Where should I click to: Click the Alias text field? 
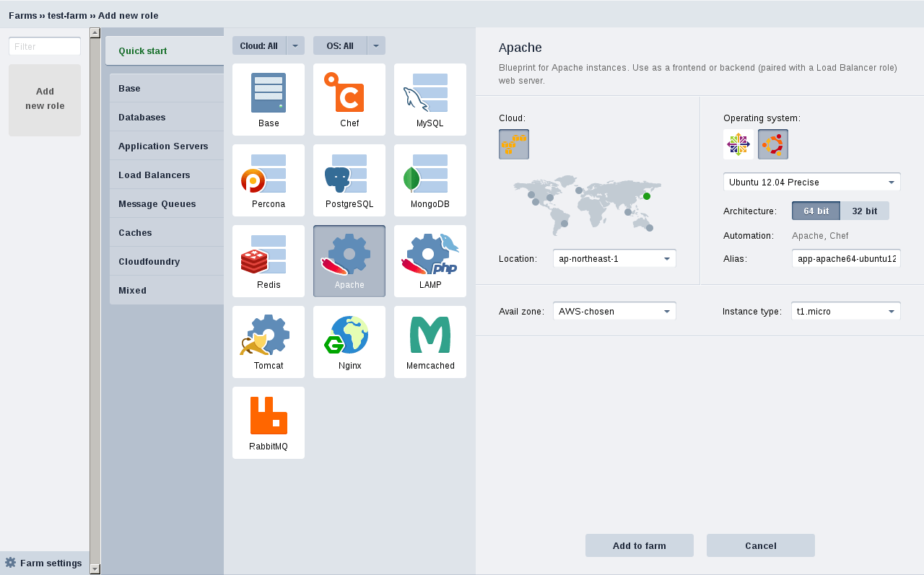point(846,258)
